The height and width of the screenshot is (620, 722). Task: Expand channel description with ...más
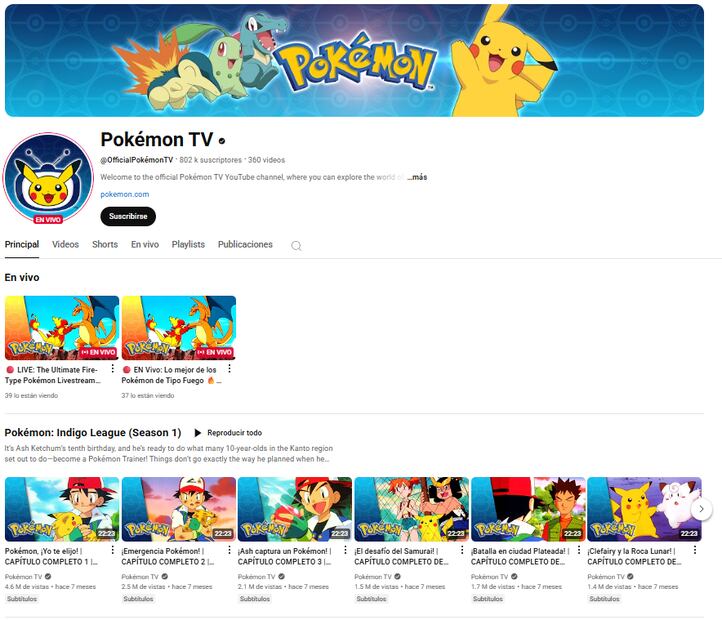(x=417, y=177)
